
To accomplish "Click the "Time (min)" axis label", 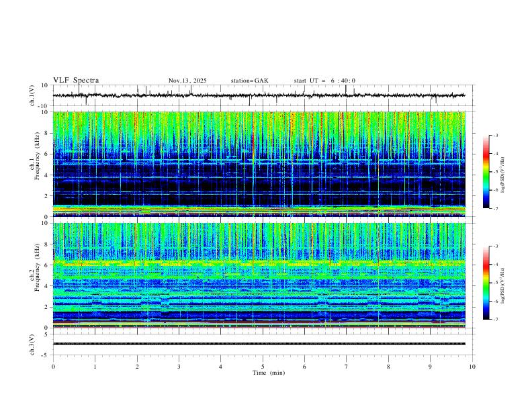I will 269,373.
